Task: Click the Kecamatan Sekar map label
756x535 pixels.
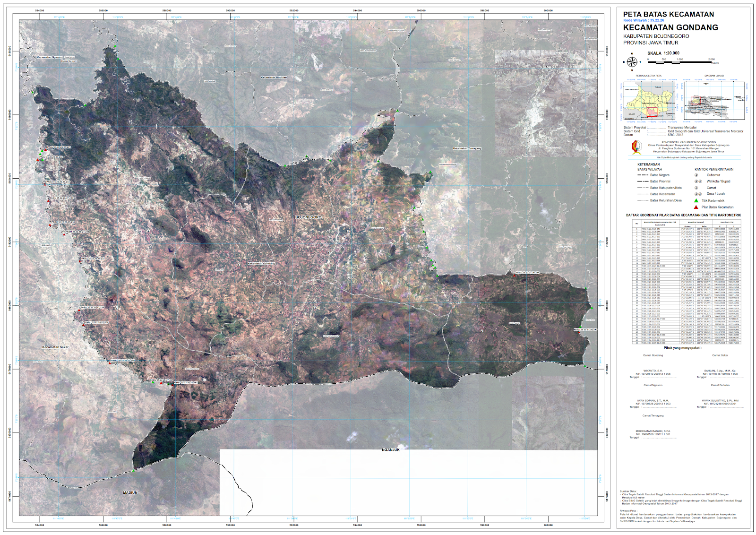Action: click(55, 347)
